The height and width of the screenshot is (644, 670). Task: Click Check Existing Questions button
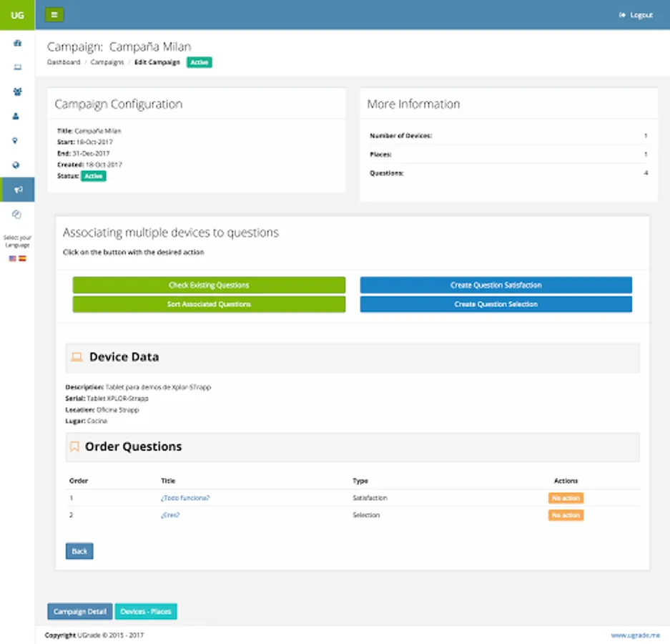(x=209, y=286)
